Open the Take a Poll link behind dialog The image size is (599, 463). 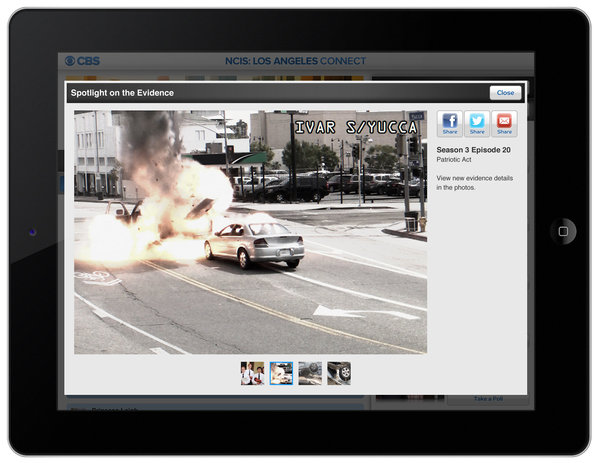pos(488,399)
